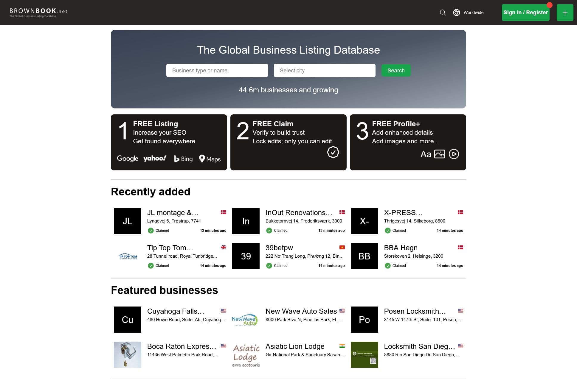Click the verification badge in FREE Claim card

[333, 152]
